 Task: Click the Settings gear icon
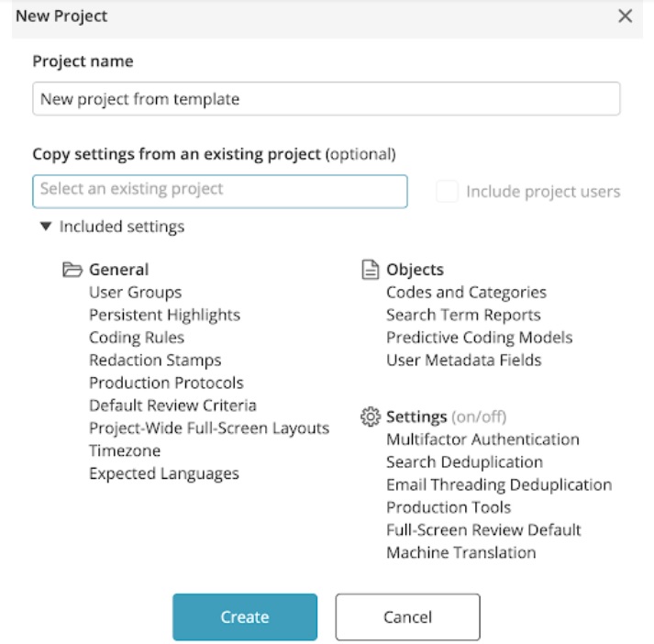click(371, 417)
